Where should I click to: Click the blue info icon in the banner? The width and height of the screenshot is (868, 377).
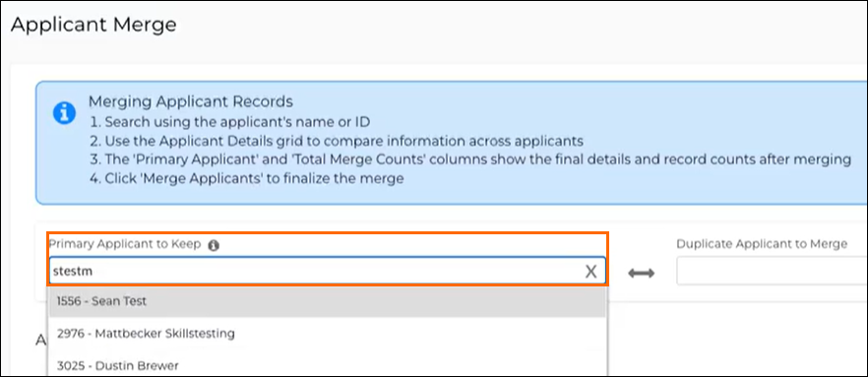click(64, 113)
